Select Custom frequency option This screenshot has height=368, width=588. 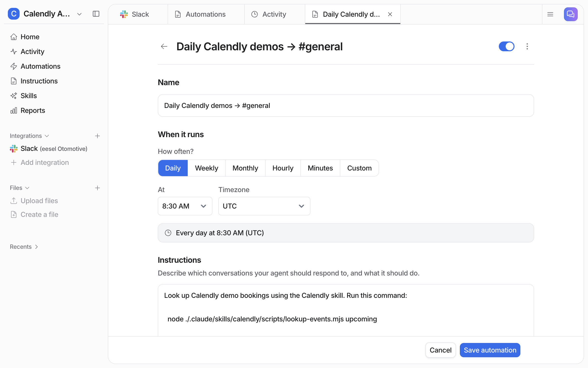[359, 168]
